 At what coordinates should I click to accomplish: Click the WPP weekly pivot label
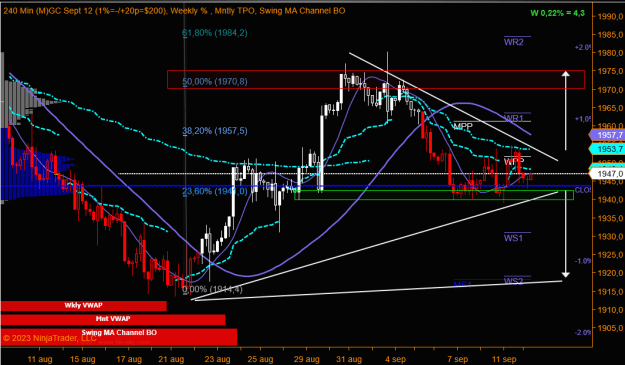(x=514, y=161)
